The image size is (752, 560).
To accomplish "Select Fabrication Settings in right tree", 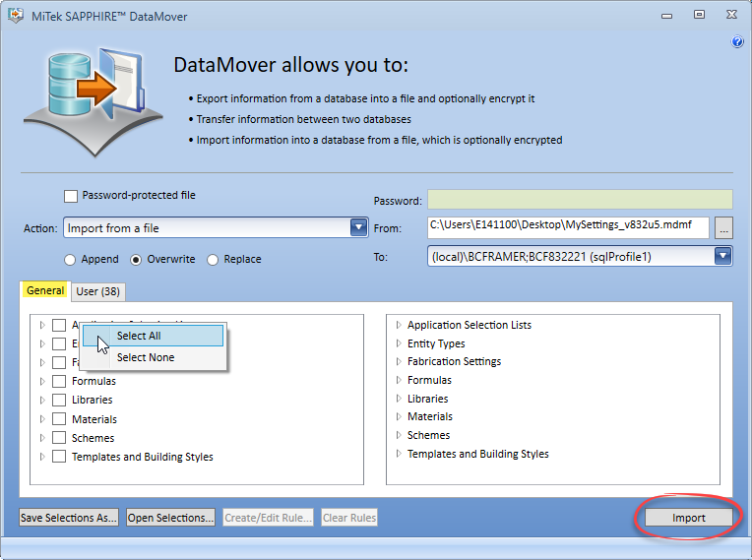I will pos(454,361).
